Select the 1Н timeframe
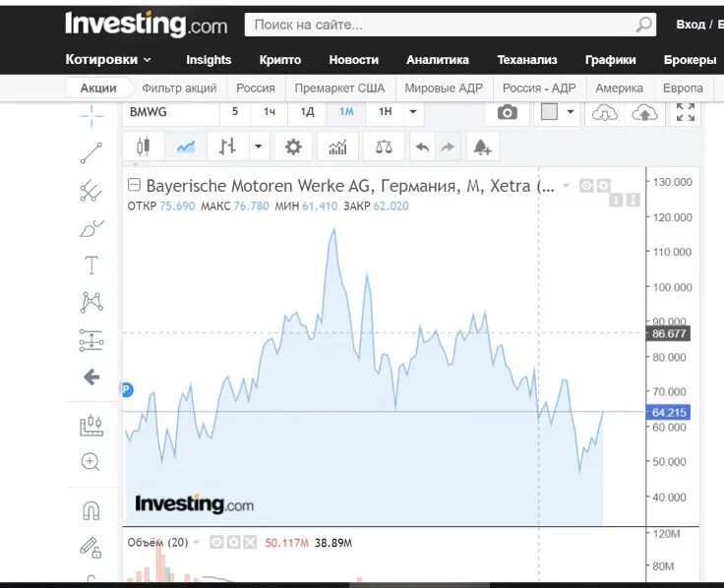 (x=385, y=112)
